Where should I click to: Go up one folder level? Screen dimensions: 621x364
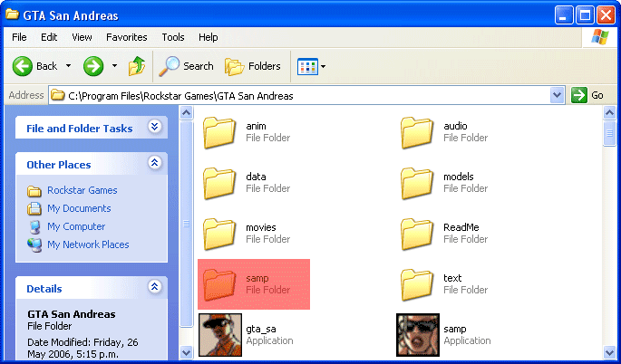pos(136,66)
